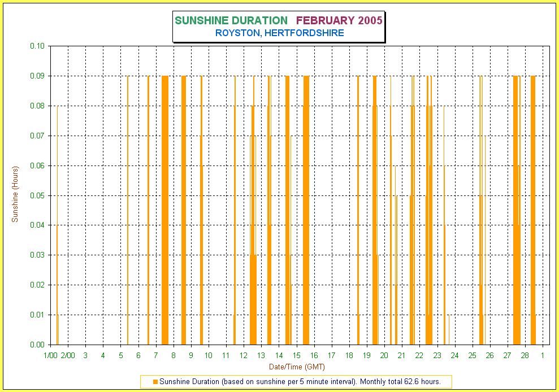This screenshot has height=392, width=559.
Task: Select the ROYSTON, HERTFORDSHIRE subtitle
Action: (x=279, y=33)
